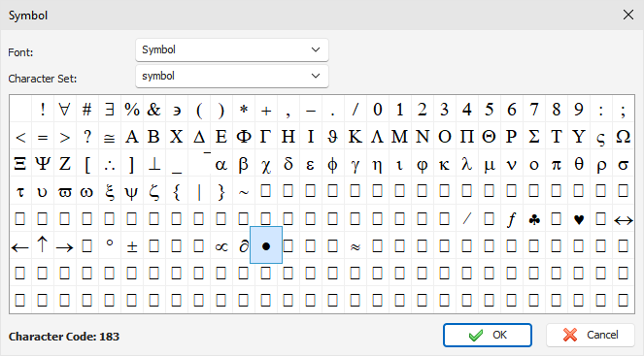
Task: Pick the partial derivative (∂) symbol
Action: (x=243, y=245)
